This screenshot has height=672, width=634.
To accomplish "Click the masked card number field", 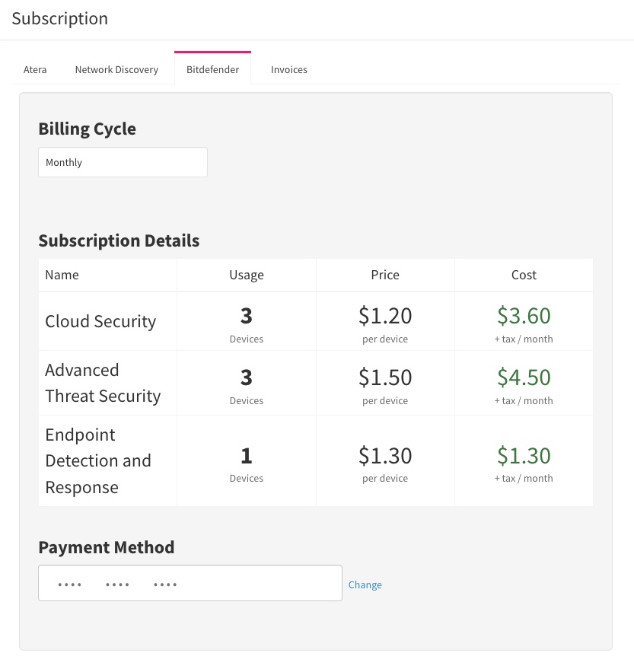I will click(190, 583).
